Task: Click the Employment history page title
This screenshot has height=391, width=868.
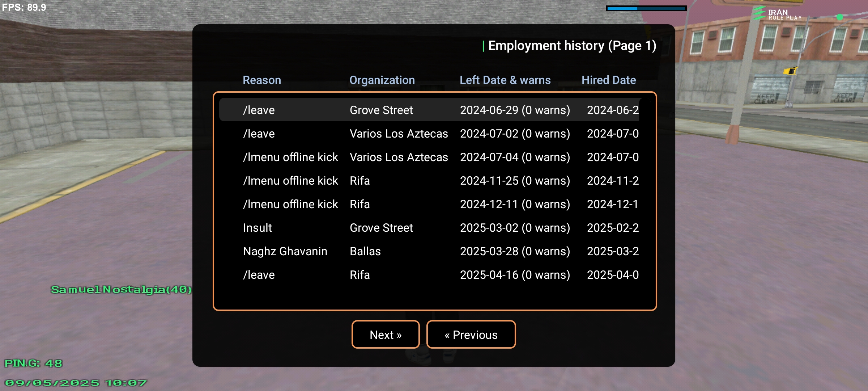Action: pos(572,46)
